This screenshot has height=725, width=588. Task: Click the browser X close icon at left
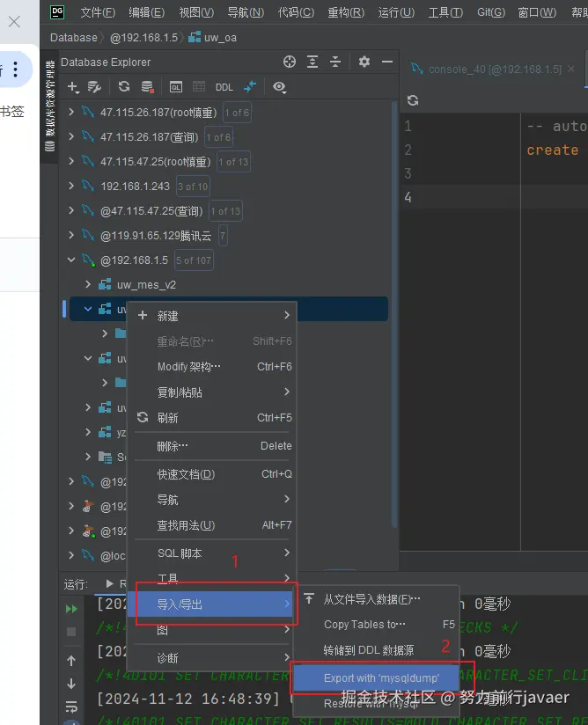(14, 21)
